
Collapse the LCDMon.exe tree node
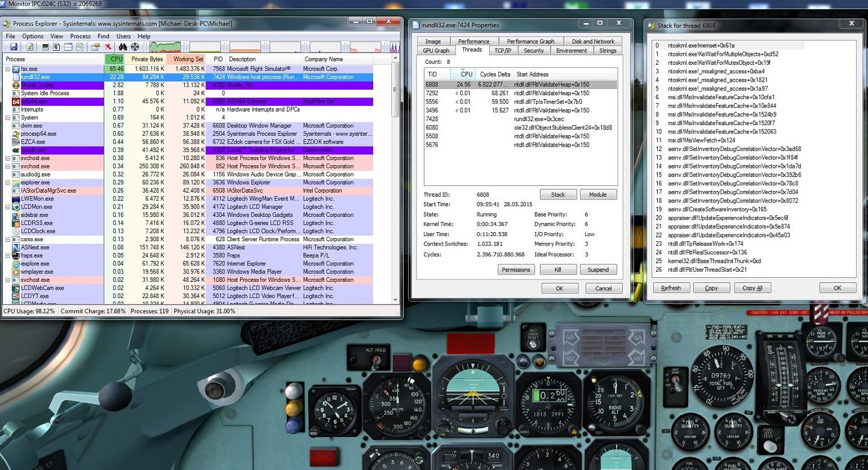tap(7, 207)
